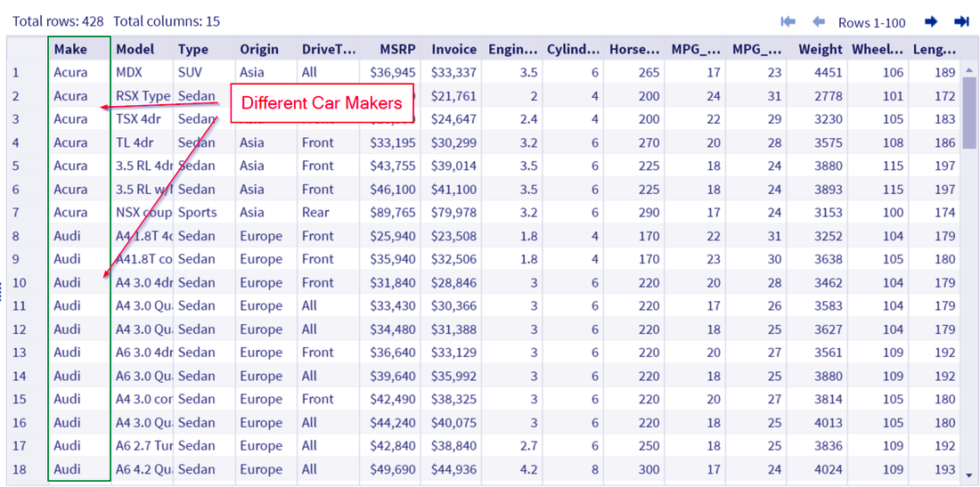980x487 pixels.
Task: Click the vertical scrollbar thumb
Action: click(x=968, y=113)
